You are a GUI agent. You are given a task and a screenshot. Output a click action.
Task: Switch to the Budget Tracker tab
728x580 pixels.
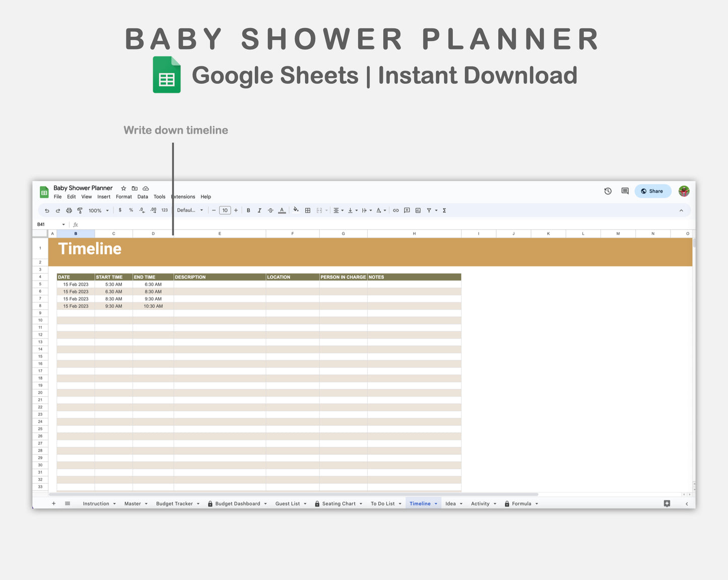(x=174, y=503)
